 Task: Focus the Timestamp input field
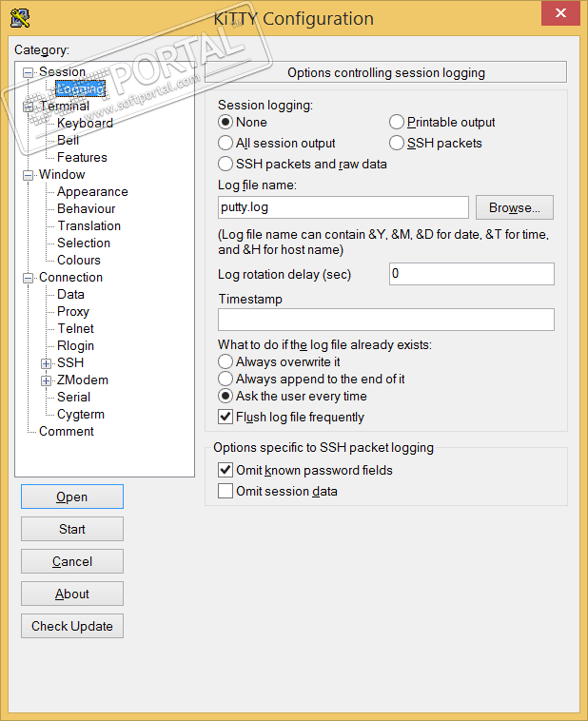386,320
